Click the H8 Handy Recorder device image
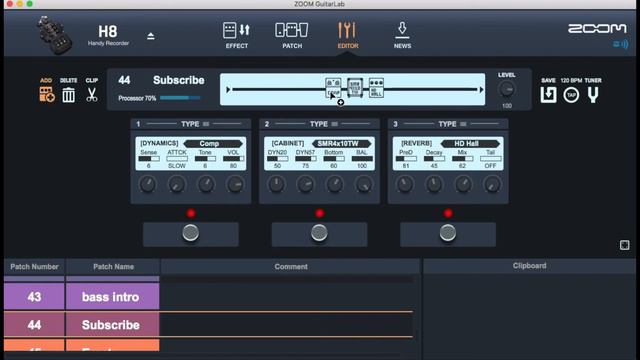This screenshot has height=360, width=640. click(54, 35)
